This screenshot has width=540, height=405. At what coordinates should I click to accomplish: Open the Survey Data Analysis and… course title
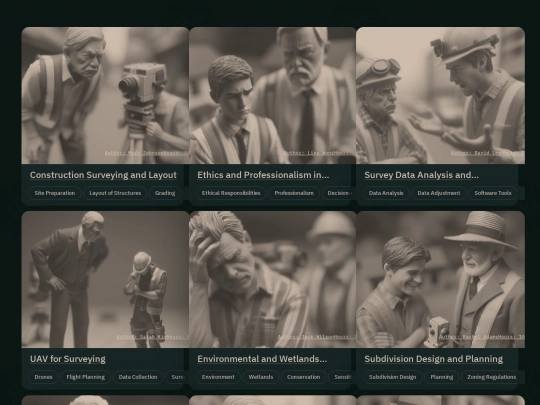click(422, 175)
